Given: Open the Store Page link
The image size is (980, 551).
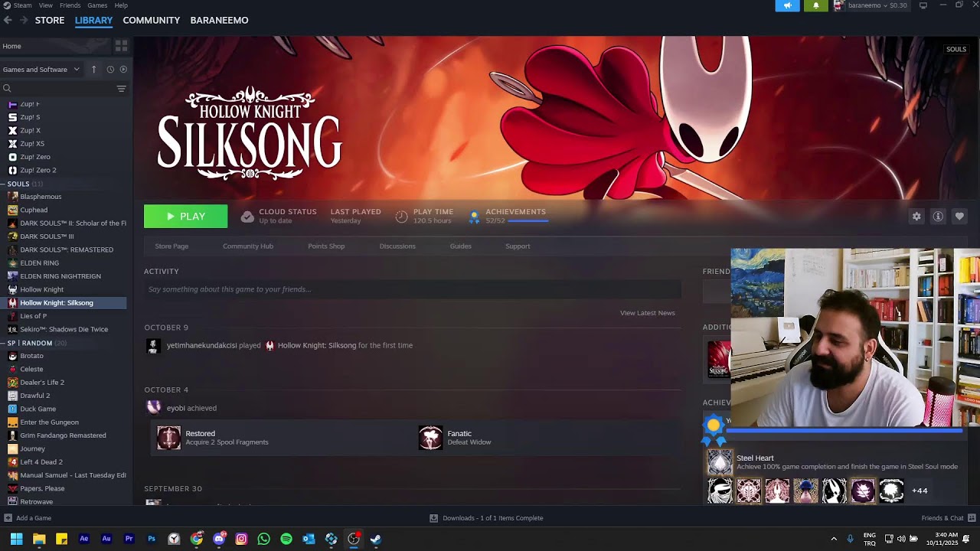Looking at the screenshot, I should point(171,246).
